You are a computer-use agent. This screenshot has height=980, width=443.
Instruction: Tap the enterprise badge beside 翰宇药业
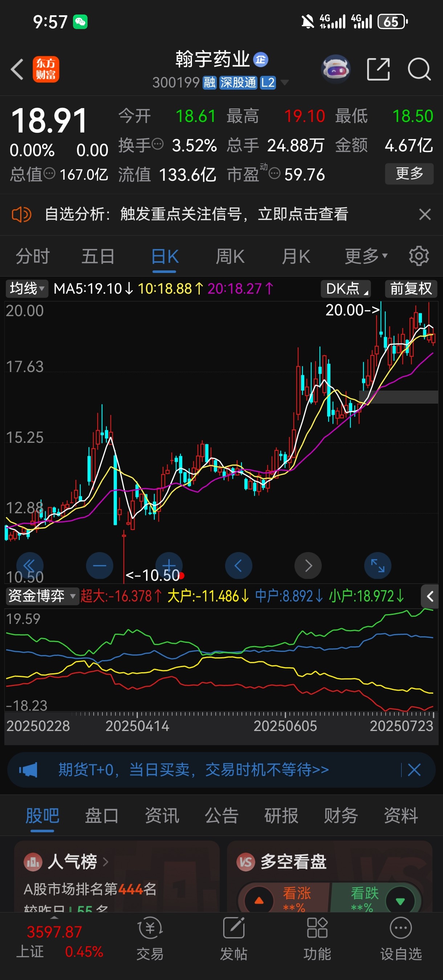point(261,60)
